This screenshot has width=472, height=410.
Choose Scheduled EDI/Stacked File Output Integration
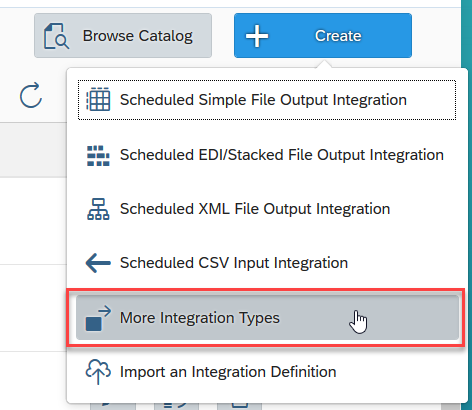tap(282, 155)
